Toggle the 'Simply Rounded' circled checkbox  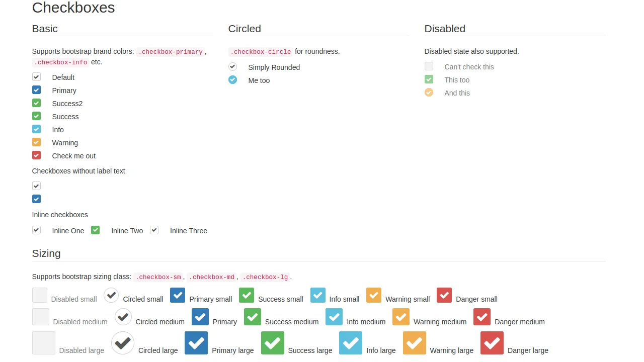click(x=232, y=66)
